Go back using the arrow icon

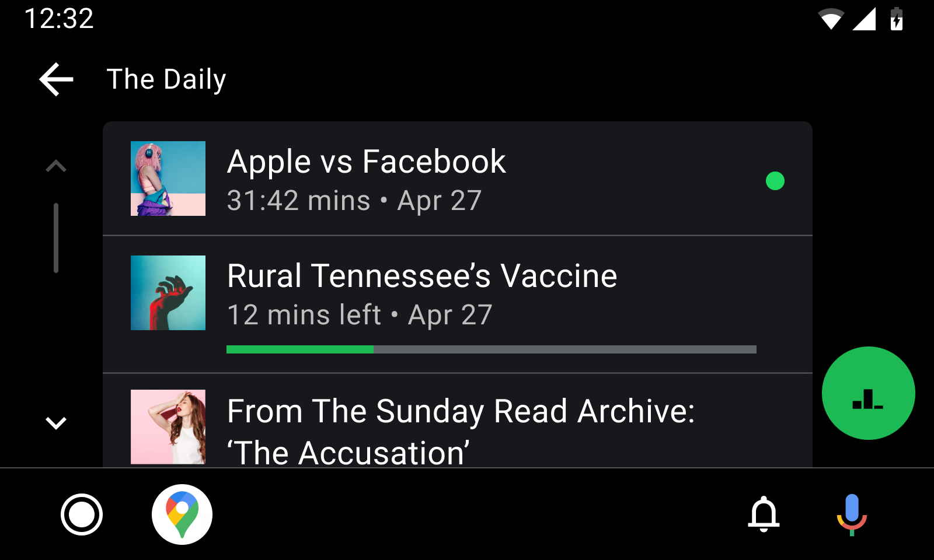pos(55,79)
